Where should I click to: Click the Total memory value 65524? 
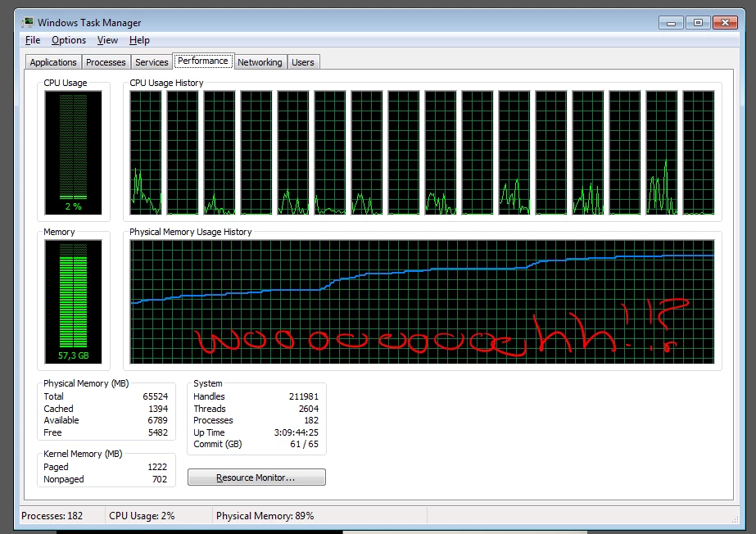pos(156,396)
